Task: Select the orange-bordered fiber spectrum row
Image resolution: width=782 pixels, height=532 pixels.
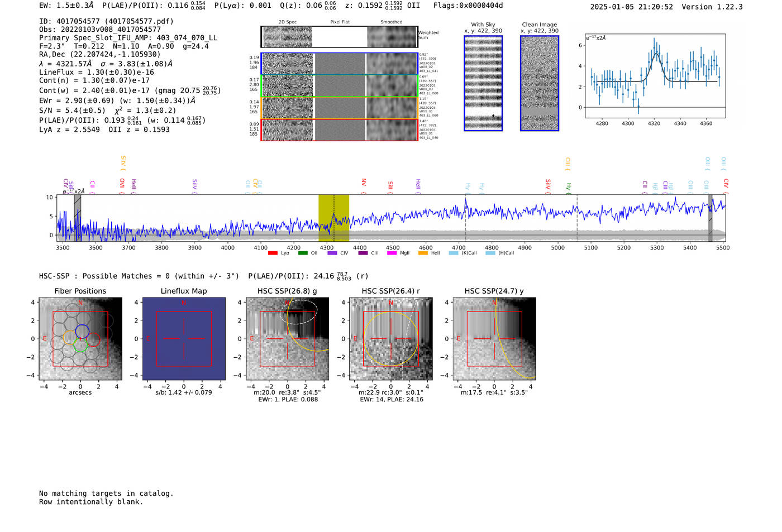Action: (x=339, y=108)
